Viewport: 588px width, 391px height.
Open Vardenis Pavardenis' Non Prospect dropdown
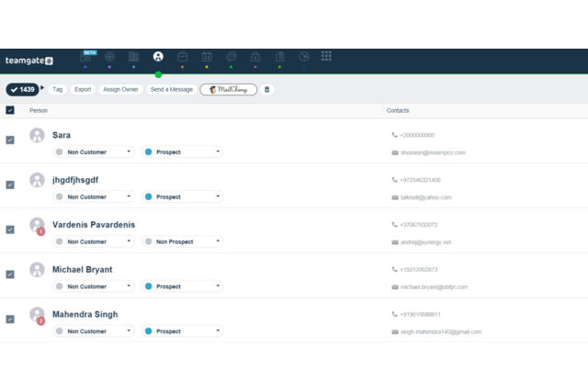(183, 241)
